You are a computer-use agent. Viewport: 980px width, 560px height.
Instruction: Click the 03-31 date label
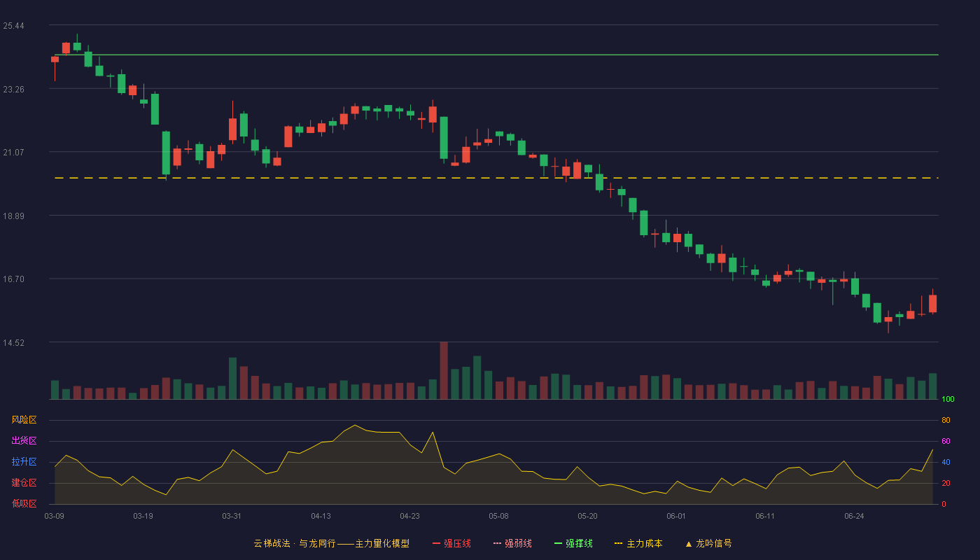point(232,516)
